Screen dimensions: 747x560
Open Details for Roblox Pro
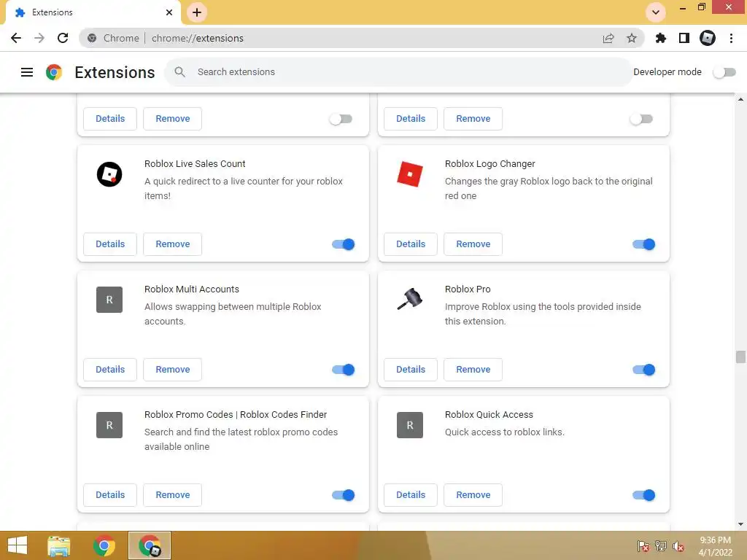(x=411, y=370)
